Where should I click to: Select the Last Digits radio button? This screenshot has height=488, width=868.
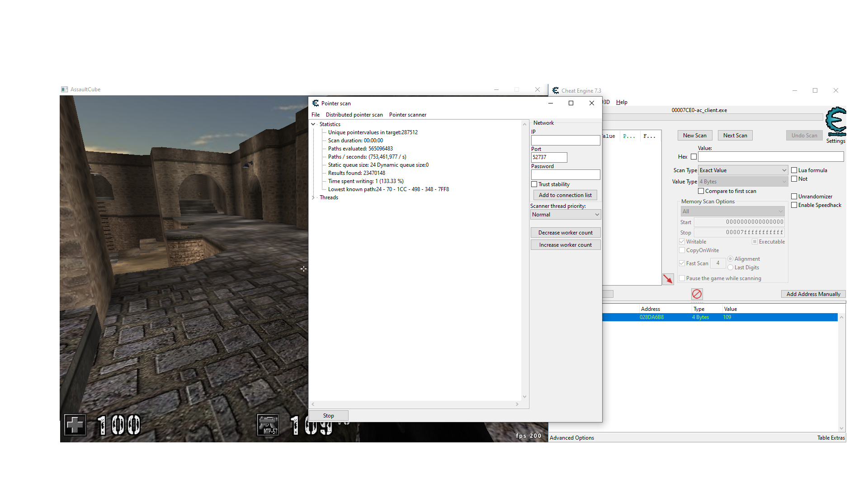[x=730, y=267]
